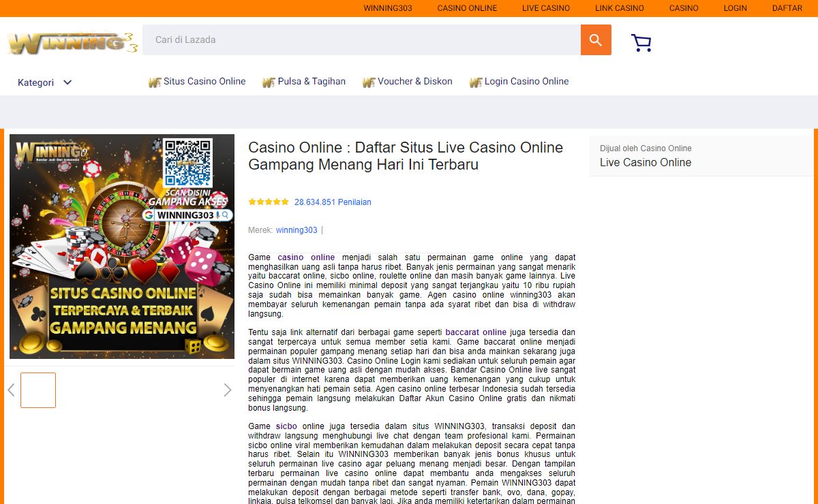Image resolution: width=818 pixels, height=504 pixels.
Task: Select the product image thumbnail
Action: click(38, 390)
